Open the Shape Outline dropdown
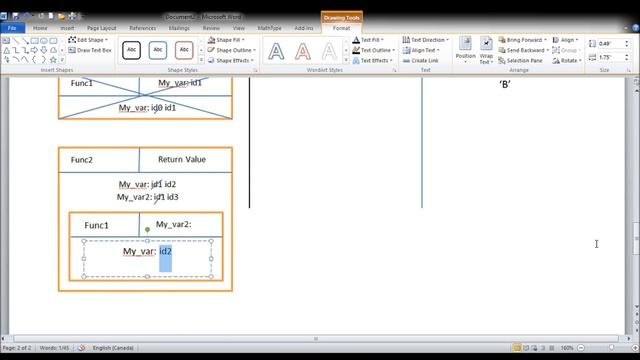The image size is (640, 360). 231,50
